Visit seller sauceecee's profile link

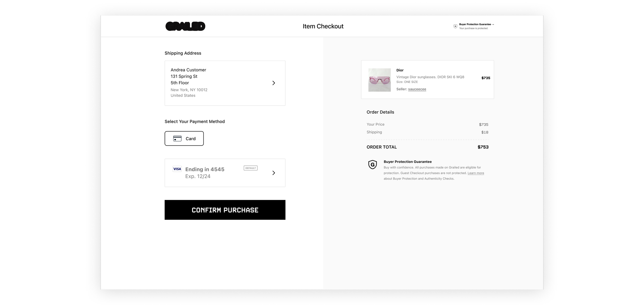[x=417, y=89]
